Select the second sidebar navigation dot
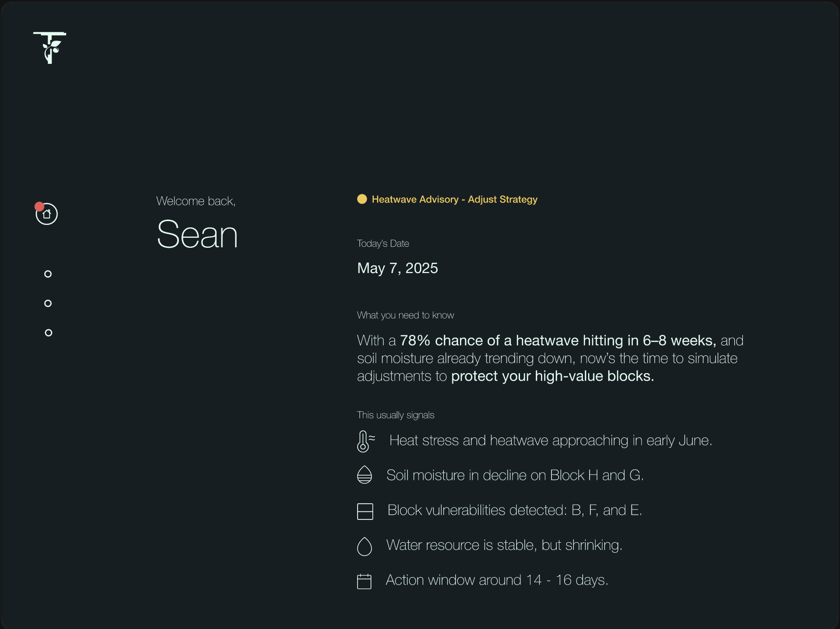 coord(48,304)
